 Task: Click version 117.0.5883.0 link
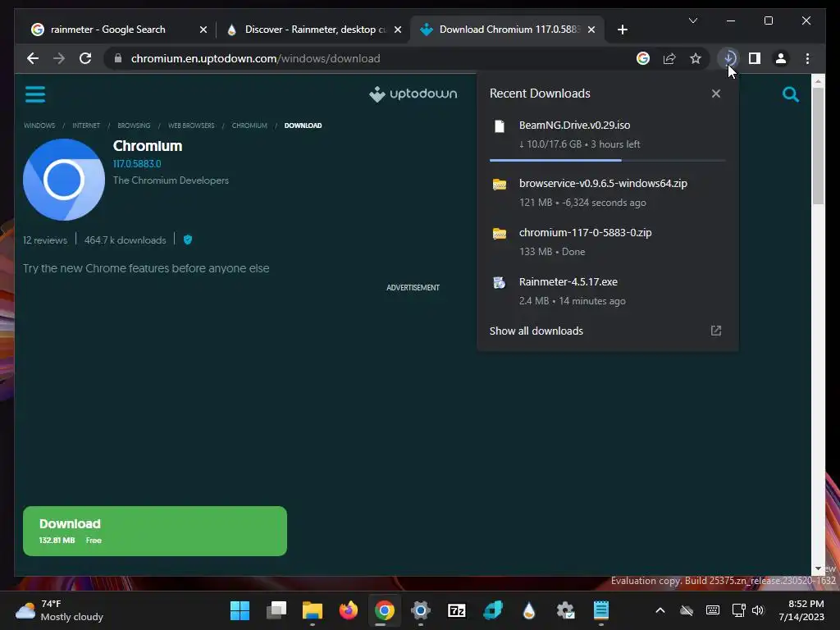tap(137, 164)
